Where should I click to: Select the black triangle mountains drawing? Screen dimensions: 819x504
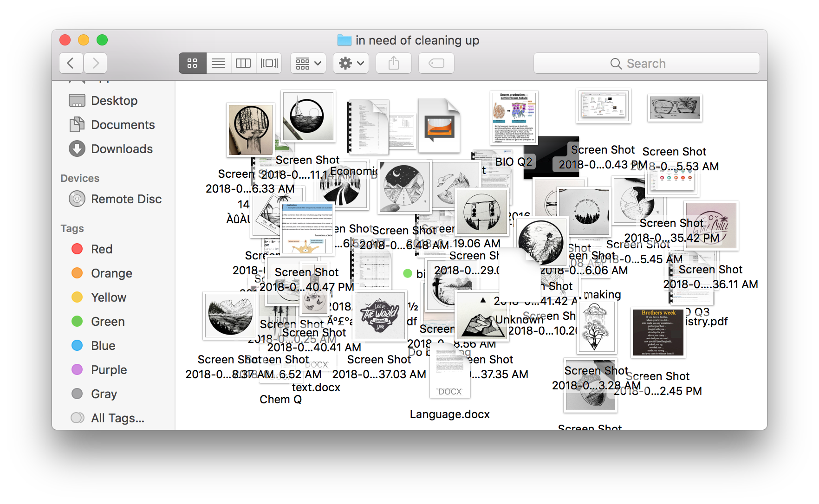coord(482,317)
